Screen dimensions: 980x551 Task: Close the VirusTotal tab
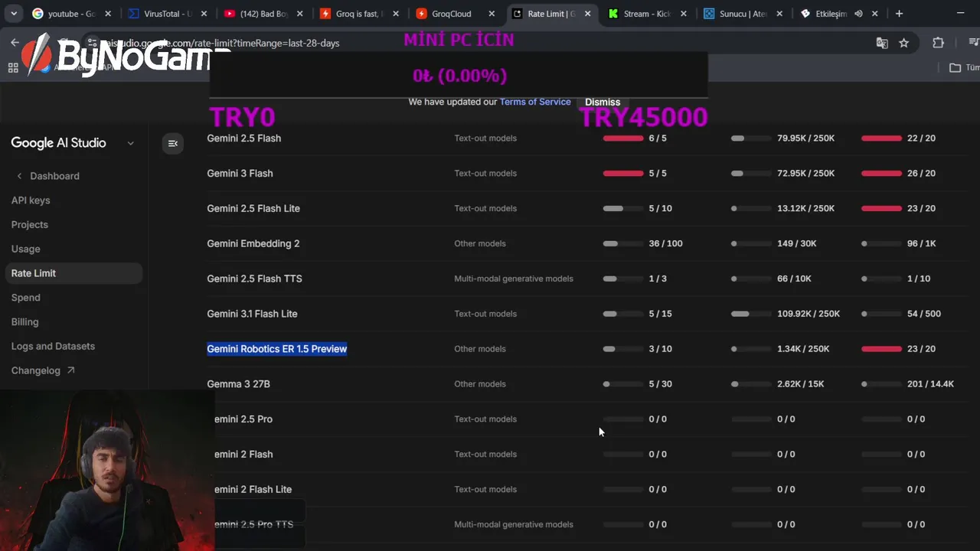click(x=204, y=14)
